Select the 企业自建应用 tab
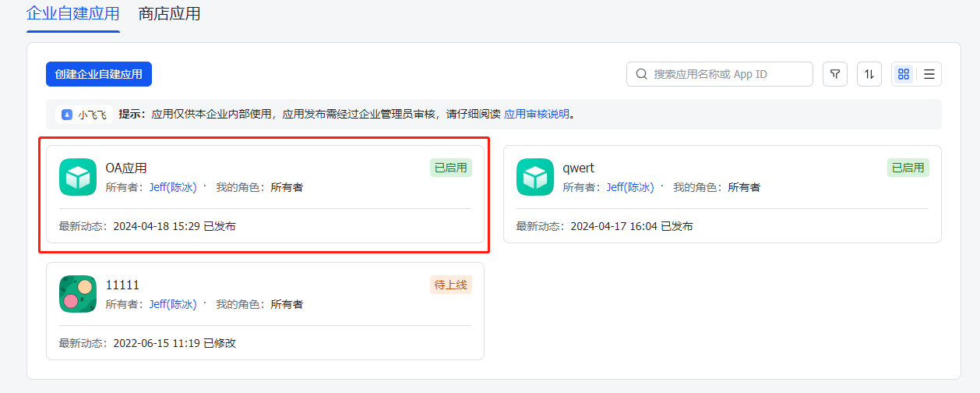Image resolution: width=980 pixels, height=393 pixels. [73, 14]
